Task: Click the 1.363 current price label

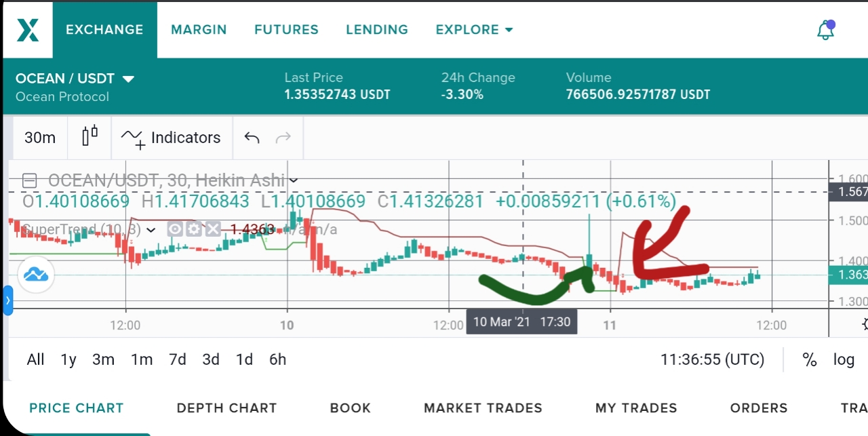Action: point(848,275)
